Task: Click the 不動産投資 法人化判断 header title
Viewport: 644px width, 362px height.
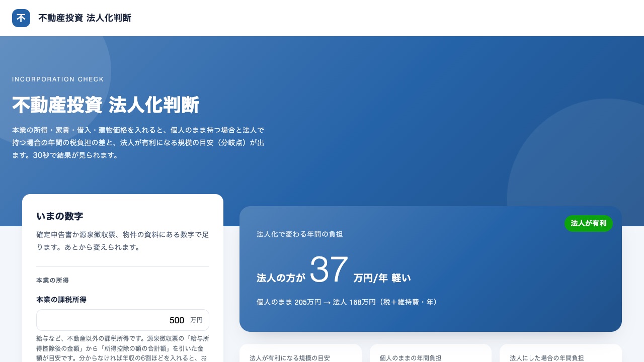Action: 85,18
